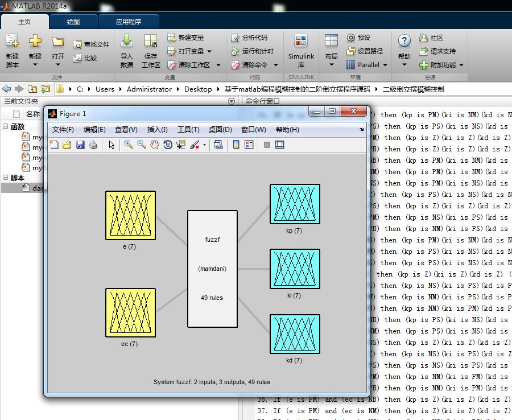Select the Brush data tool
Image resolution: width=512 pixels, height=420 pixels.
click(195, 145)
